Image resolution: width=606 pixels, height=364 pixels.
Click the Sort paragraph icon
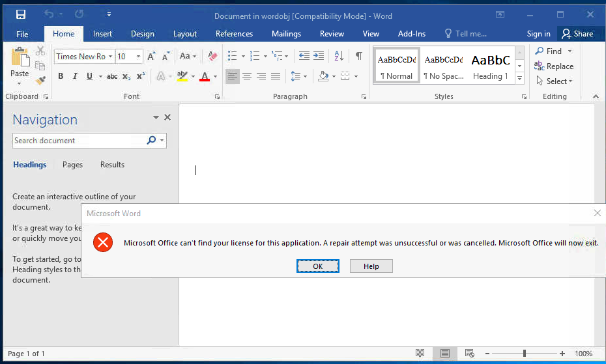click(x=339, y=56)
